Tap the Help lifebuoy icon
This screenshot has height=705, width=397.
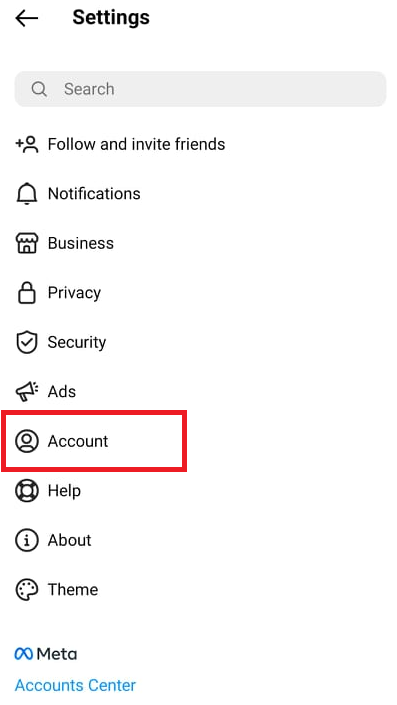pyautogui.click(x=27, y=491)
